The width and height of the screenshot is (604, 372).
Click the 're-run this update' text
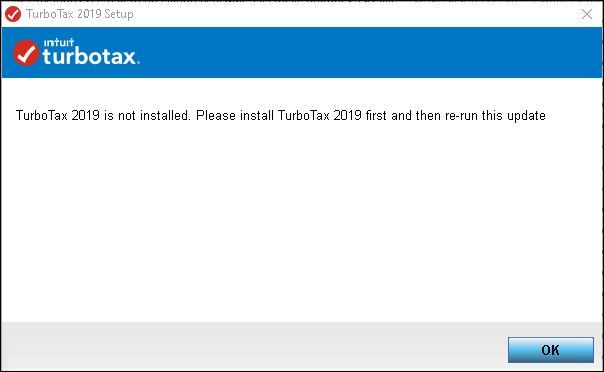pyautogui.click(x=495, y=116)
